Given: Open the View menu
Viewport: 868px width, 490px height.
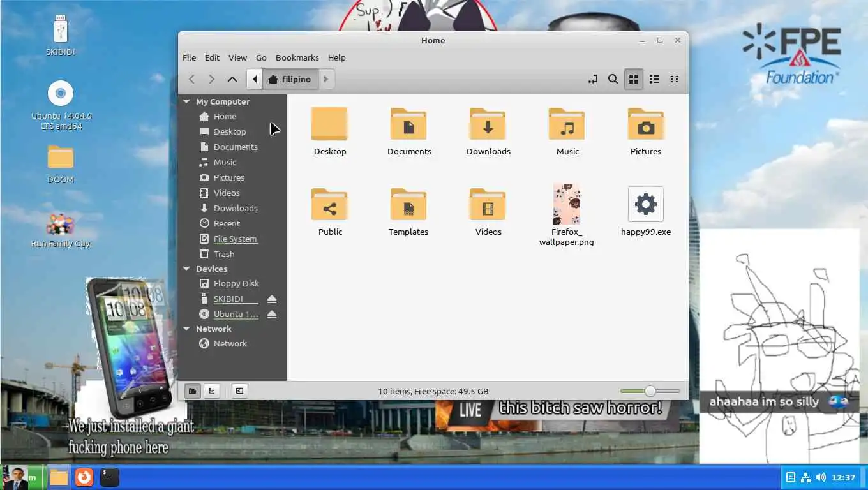Looking at the screenshot, I should click(x=237, y=57).
